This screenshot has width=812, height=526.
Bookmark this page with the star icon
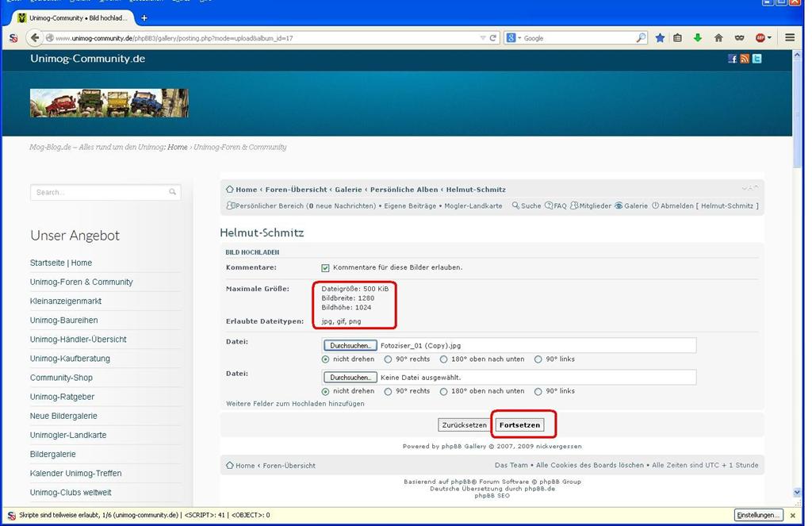pos(660,37)
